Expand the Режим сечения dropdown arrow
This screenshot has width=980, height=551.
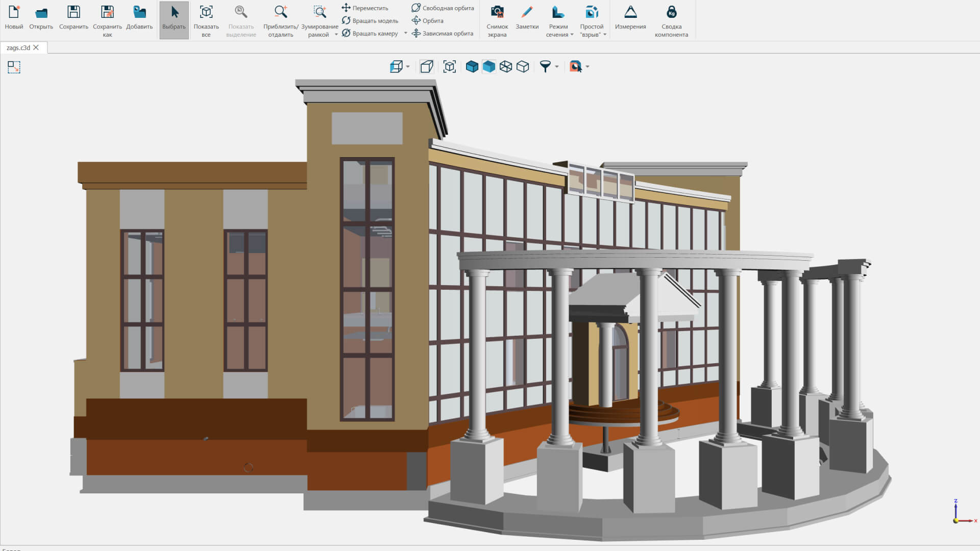click(572, 35)
